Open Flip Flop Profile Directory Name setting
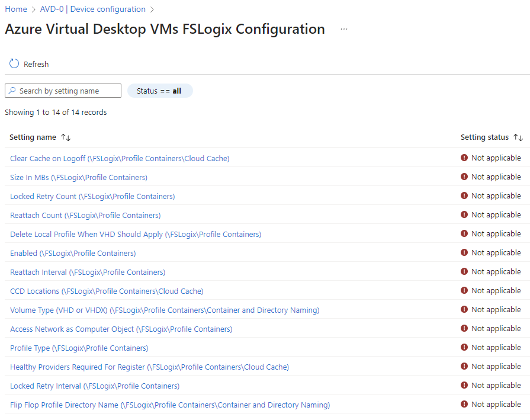 click(170, 405)
